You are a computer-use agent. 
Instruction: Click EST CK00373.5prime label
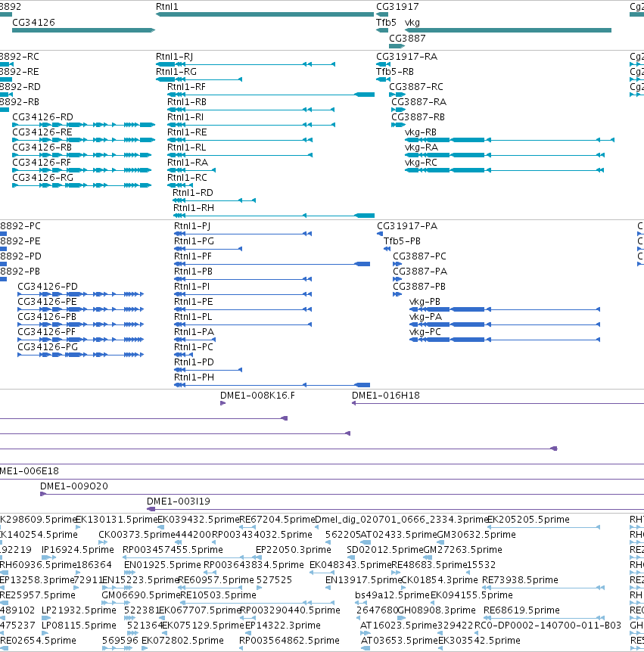[x=137, y=534]
